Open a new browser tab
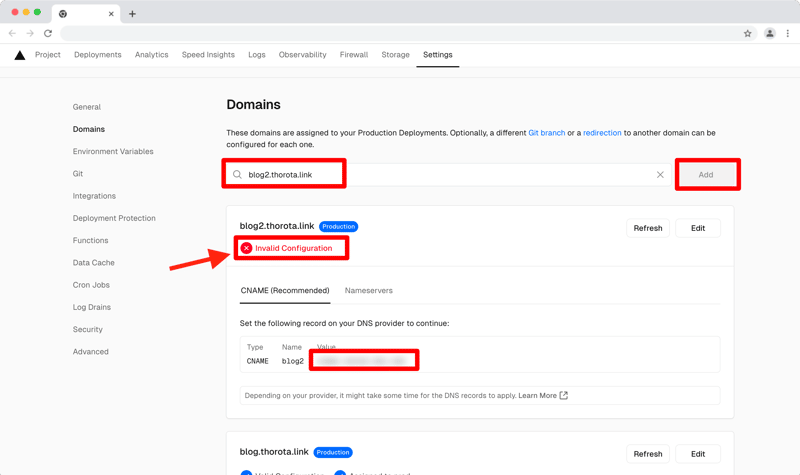This screenshot has height=475, width=800. pos(132,14)
